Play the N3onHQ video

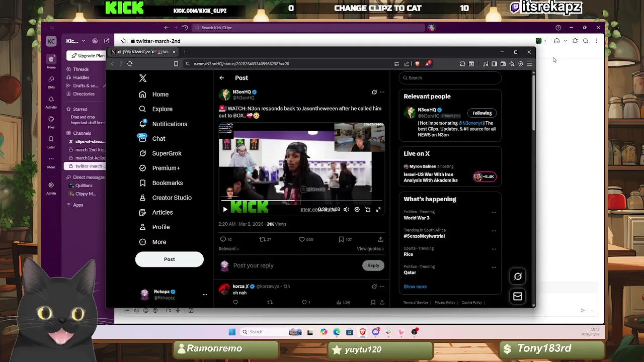tap(225, 210)
